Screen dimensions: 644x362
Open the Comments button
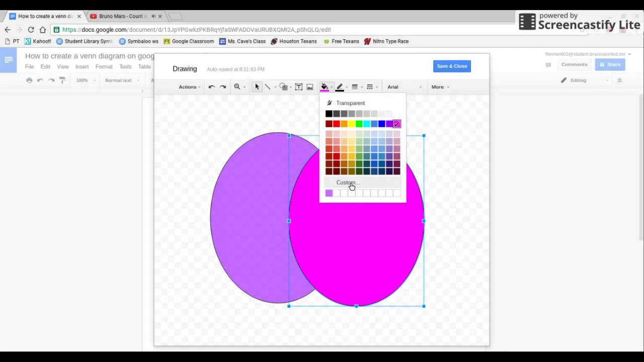[x=574, y=64]
